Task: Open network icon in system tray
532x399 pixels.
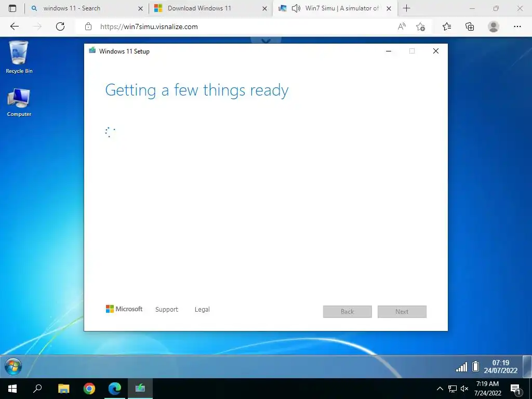Action: [x=453, y=389]
